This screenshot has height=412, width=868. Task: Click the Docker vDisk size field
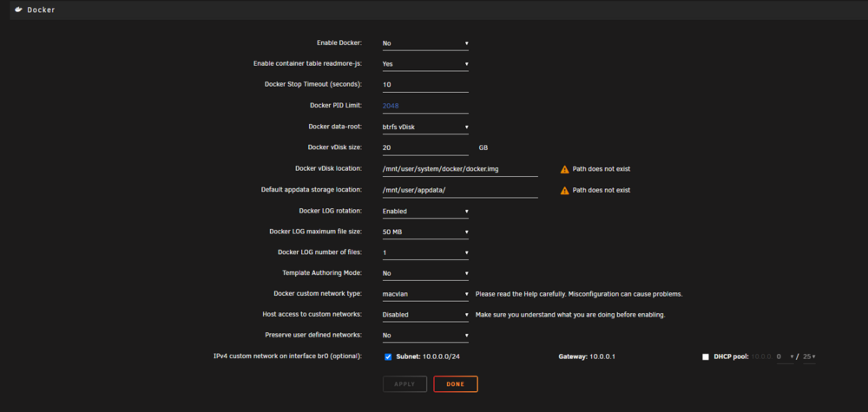[x=425, y=147]
